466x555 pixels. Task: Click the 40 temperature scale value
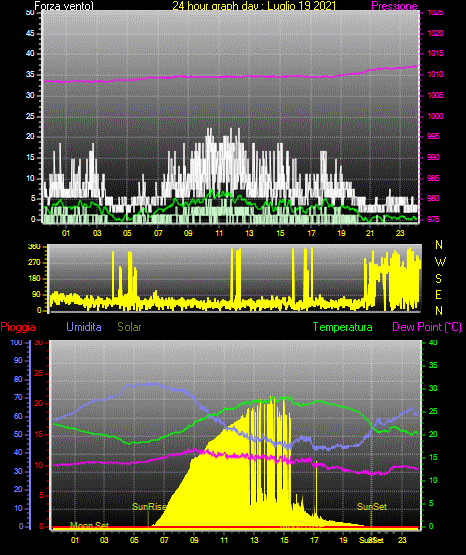433,343
